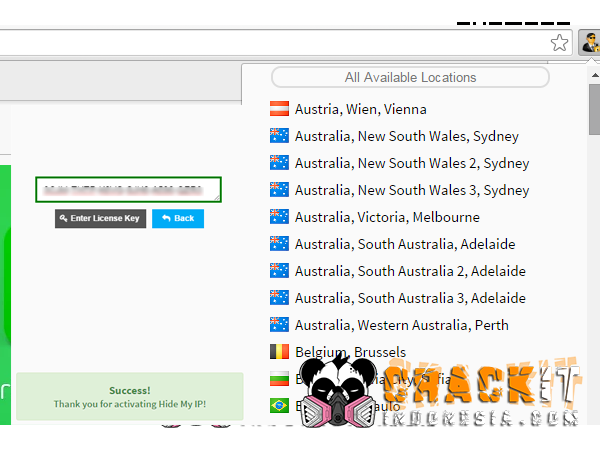Click the locations list scrollbar thumb
The height and width of the screenshot is (450, 600).
tap(595, 109)
